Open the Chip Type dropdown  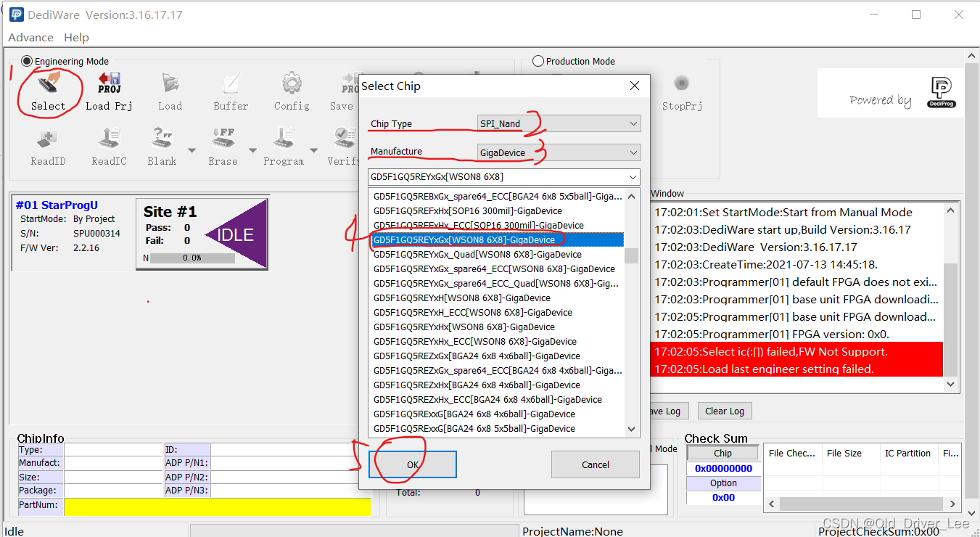pyautogui.click(x=559, y=123)
